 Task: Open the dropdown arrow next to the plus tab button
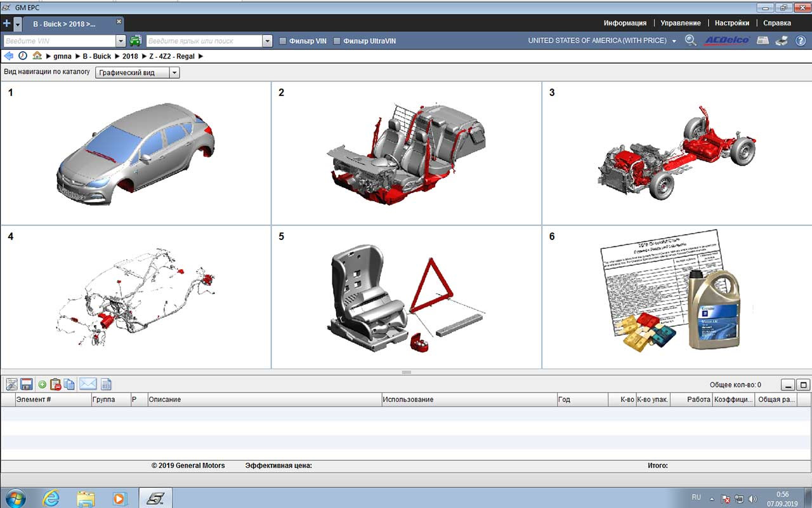(18, 24)
